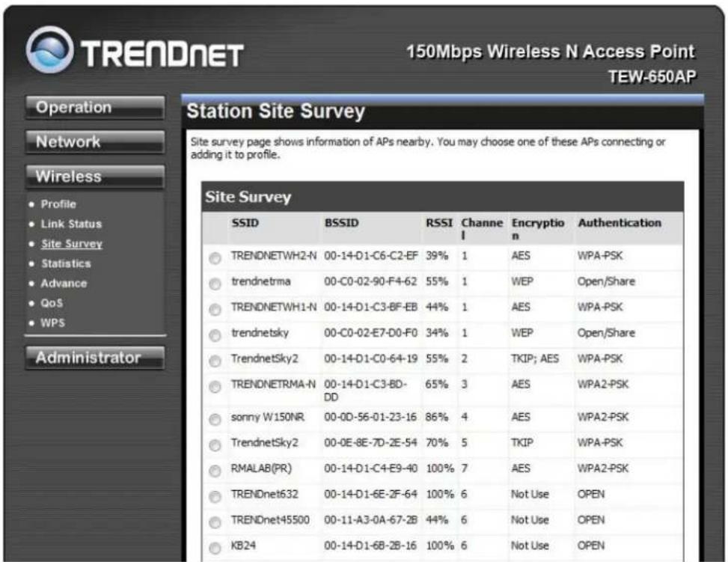View the Statistics page
The width and height of the screenshot is (728, 562).
(66, 263)
